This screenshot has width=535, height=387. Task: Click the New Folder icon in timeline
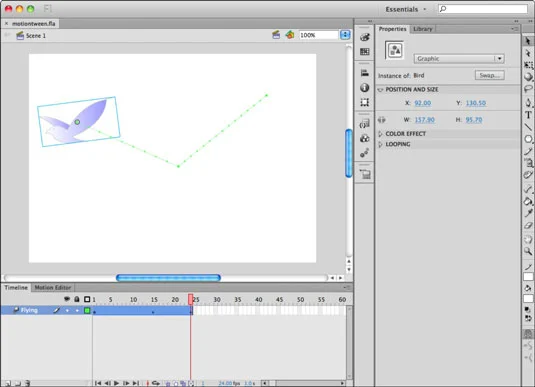(18, 384)
